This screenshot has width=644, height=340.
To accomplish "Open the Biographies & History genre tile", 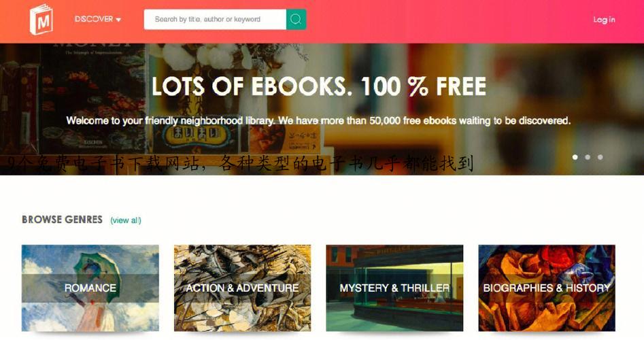I will [x=547, y=288].
